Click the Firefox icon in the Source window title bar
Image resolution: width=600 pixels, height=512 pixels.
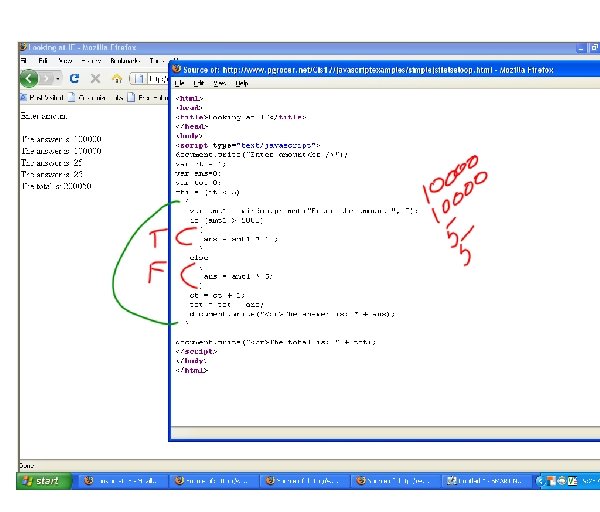point(176,69)
